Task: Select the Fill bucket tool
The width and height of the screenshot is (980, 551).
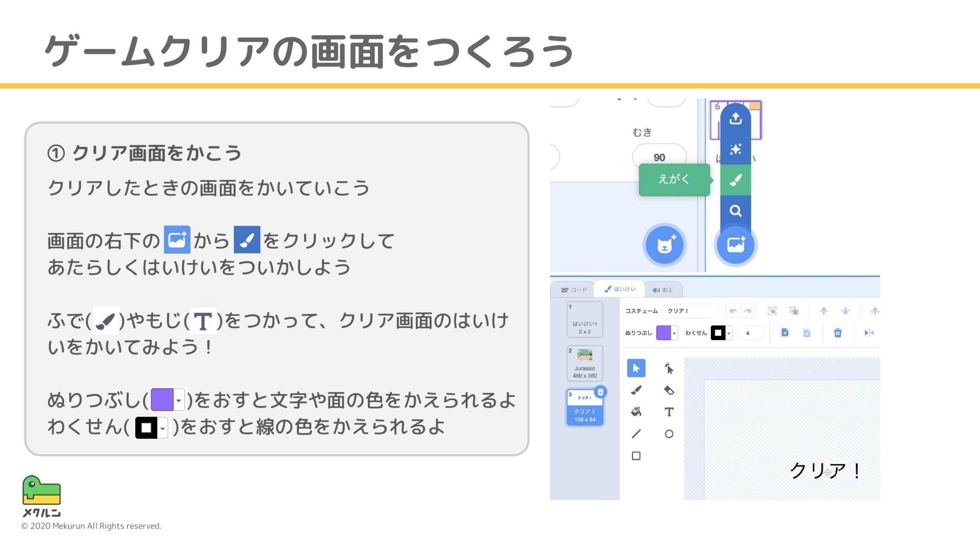Action: [x=636, y=412]
